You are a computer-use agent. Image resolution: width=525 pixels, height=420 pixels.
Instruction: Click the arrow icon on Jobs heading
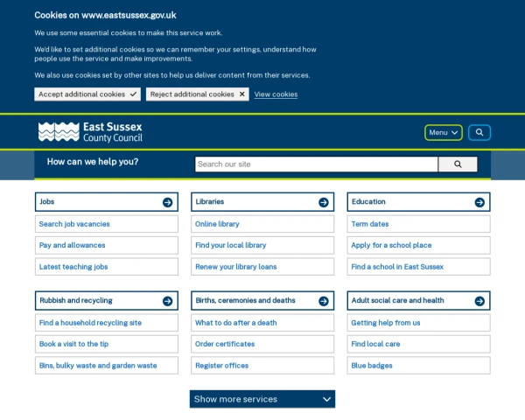click(x=167, y=202)
